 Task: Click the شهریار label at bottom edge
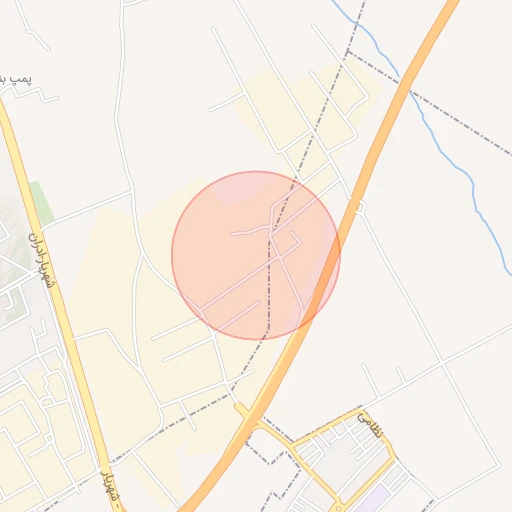110,490
